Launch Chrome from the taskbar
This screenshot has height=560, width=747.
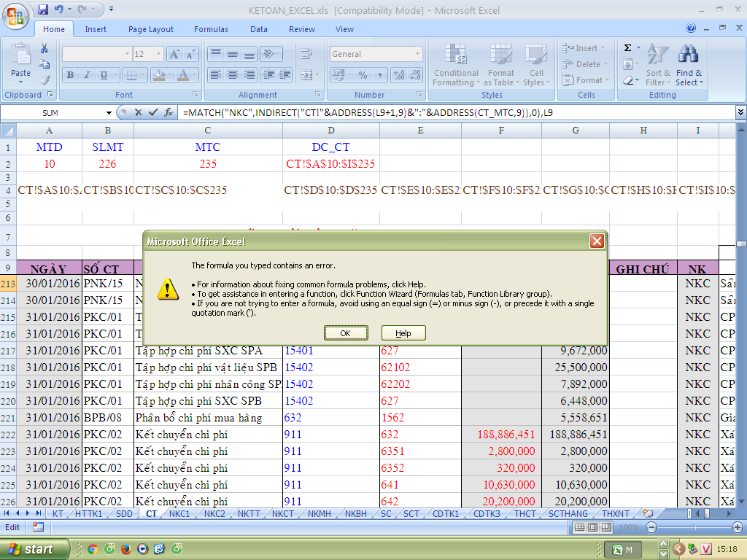pos(93,549)
